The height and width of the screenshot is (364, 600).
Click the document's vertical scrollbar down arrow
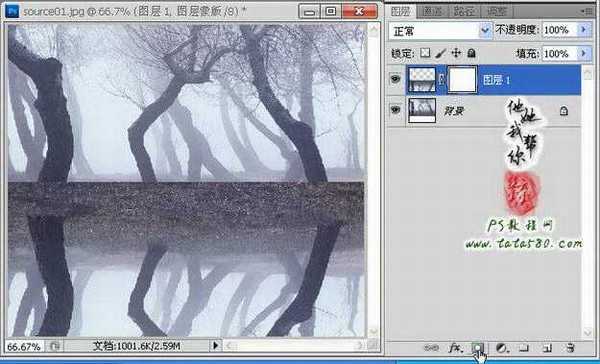374,331
